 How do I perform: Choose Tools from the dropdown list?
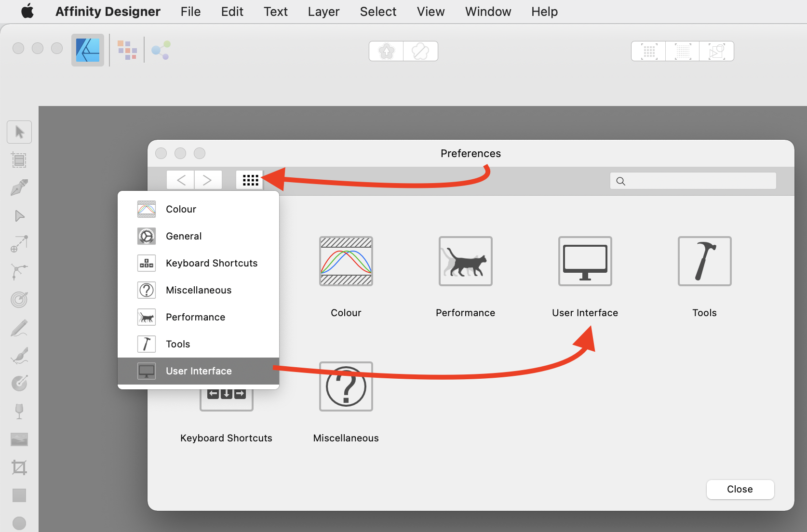tap(199, 344)
